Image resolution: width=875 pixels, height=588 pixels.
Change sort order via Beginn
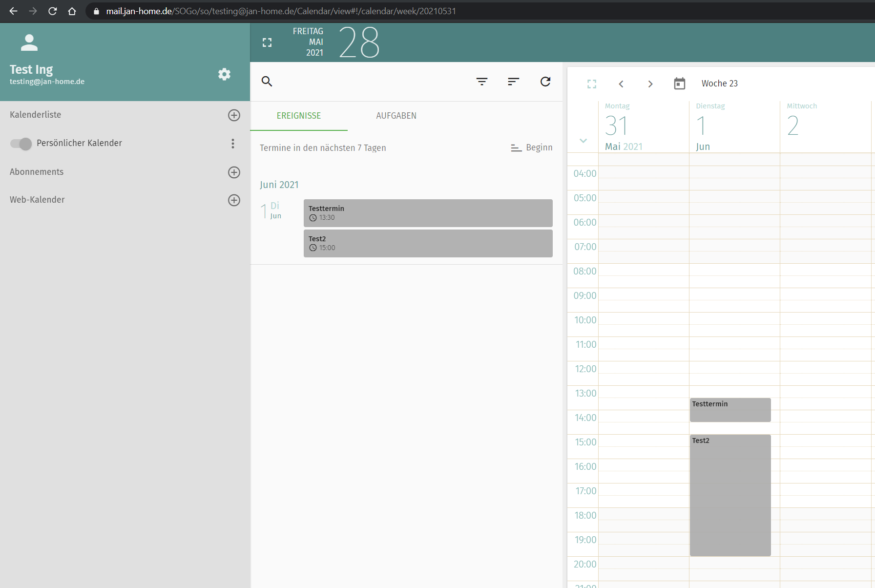tap(531, 147)
